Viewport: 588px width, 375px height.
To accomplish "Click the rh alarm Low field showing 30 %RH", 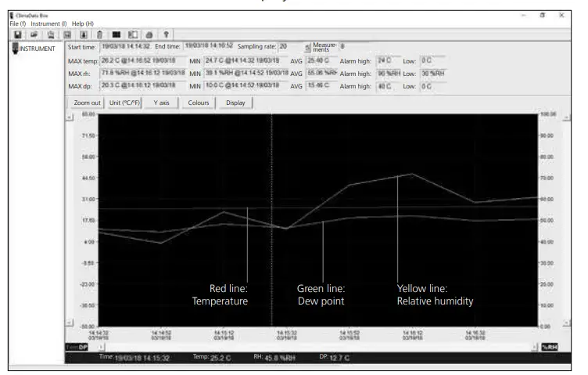I will point(432,73).
